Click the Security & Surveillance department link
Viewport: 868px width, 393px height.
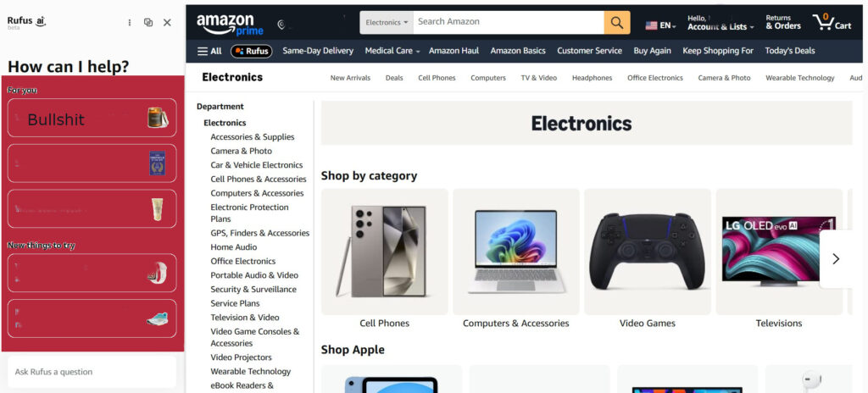253,290
